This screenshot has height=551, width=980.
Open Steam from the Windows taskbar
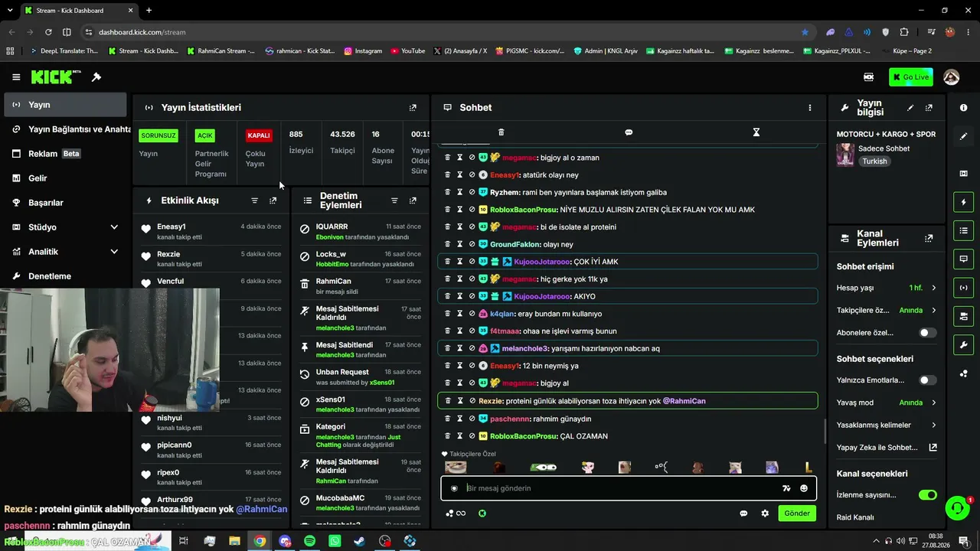click(359, 541)
